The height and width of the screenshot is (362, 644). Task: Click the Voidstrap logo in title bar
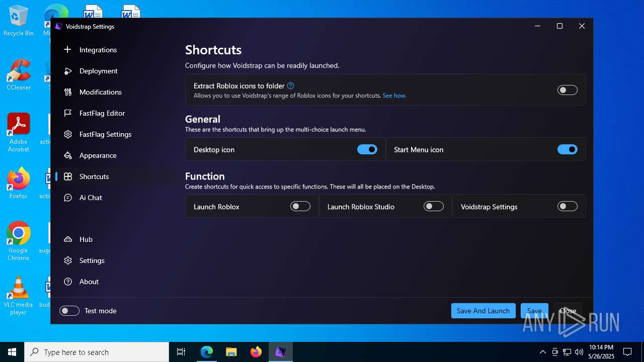pyautogui.click(x=59, y=27)
